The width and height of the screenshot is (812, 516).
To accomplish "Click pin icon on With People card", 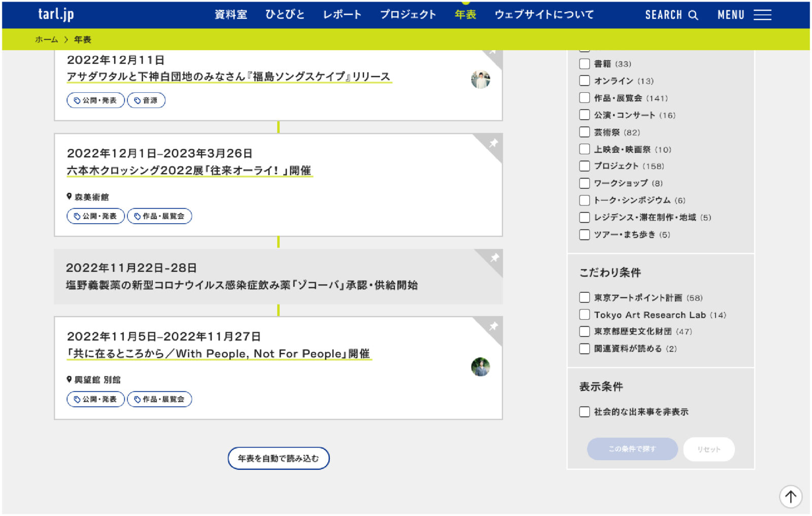I will [493, 326].
